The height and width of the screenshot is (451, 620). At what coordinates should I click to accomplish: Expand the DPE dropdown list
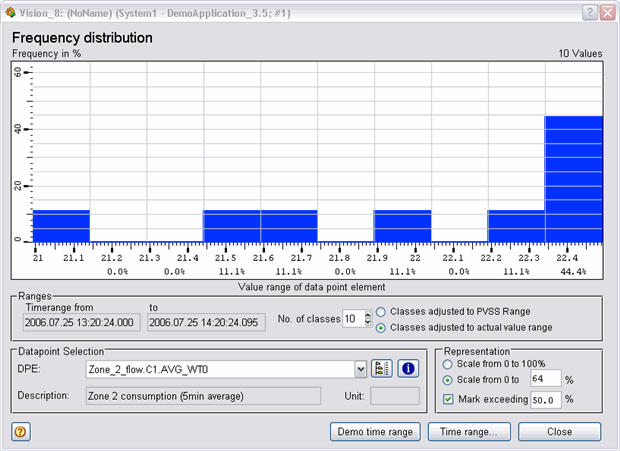tap(361, 369)
